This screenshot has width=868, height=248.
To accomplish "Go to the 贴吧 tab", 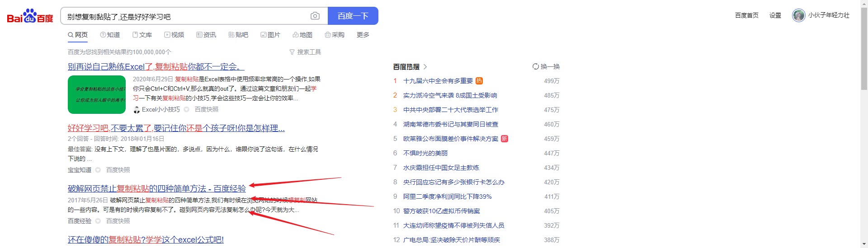I will [x=238, y=35].
